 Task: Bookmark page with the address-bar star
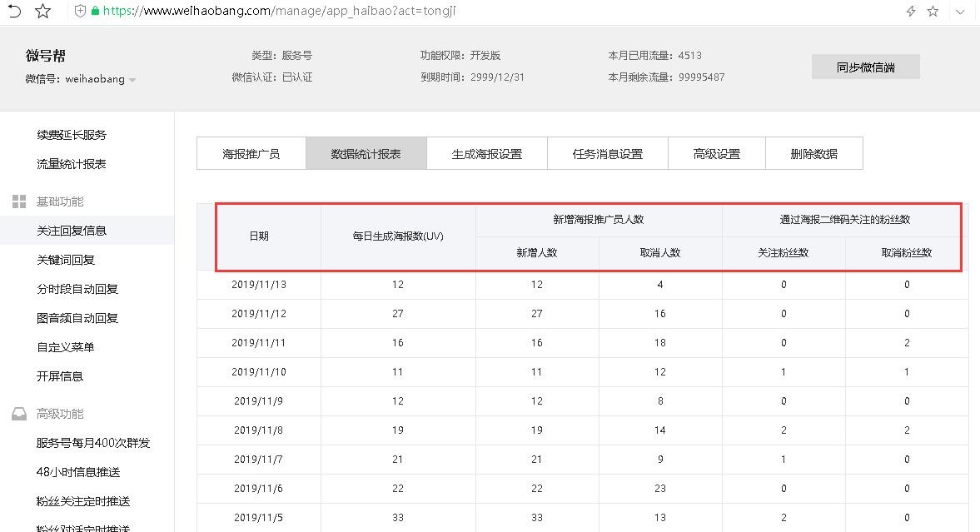(x=42, y=11)
